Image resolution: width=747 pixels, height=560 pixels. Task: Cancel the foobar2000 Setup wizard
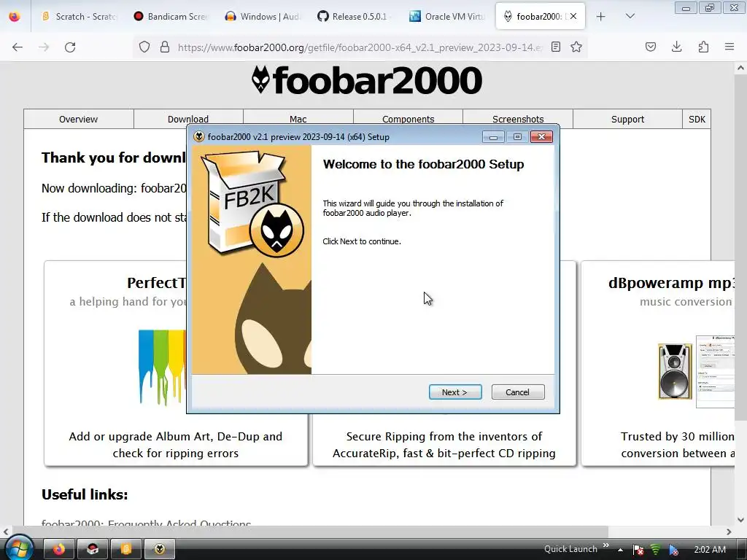tap(517, 392)
